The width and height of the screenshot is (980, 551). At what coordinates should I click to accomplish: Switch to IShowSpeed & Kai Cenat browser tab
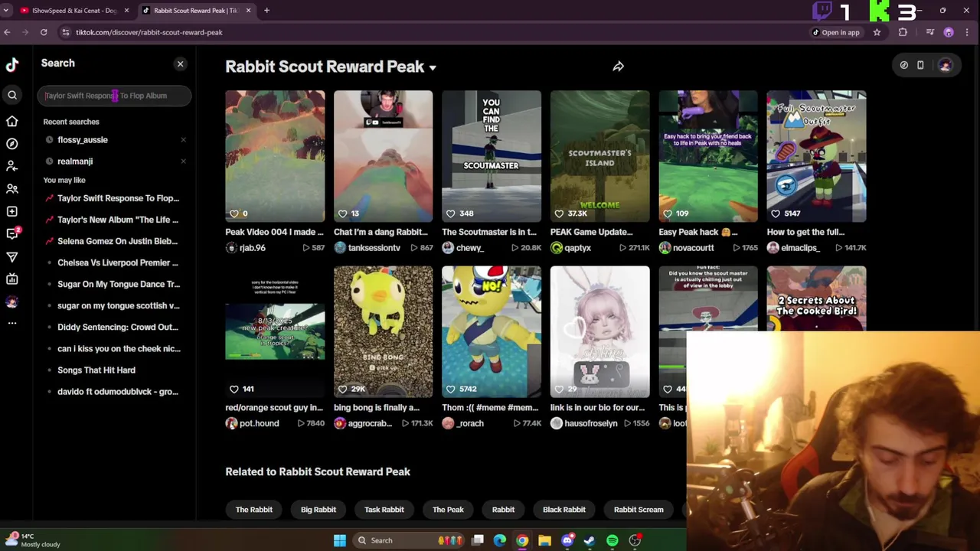(74, 11)
